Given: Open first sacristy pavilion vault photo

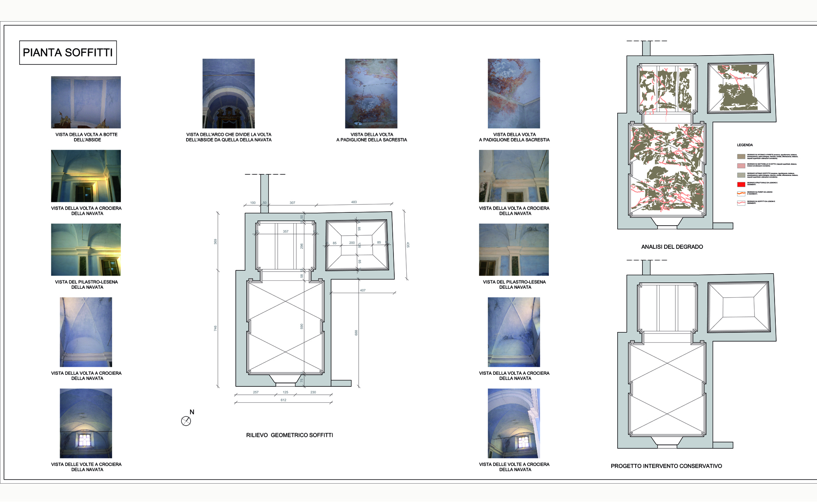Looking at the screenshot, I should click(371, 93).
